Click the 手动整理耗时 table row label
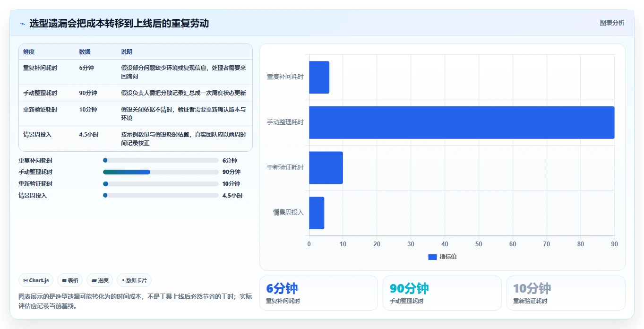644x329 pixels. (x=40, y=93)
